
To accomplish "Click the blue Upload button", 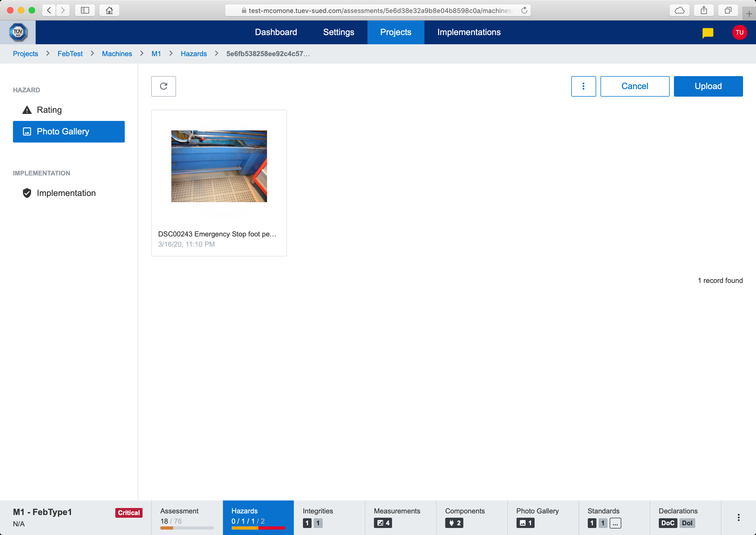I will pos(708,86).
